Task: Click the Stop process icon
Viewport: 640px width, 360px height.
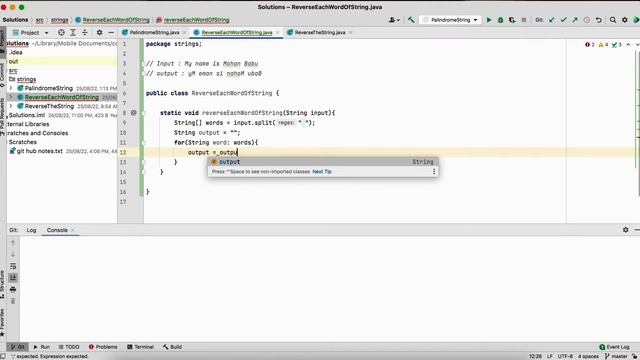Action: (x=524, y=20)
